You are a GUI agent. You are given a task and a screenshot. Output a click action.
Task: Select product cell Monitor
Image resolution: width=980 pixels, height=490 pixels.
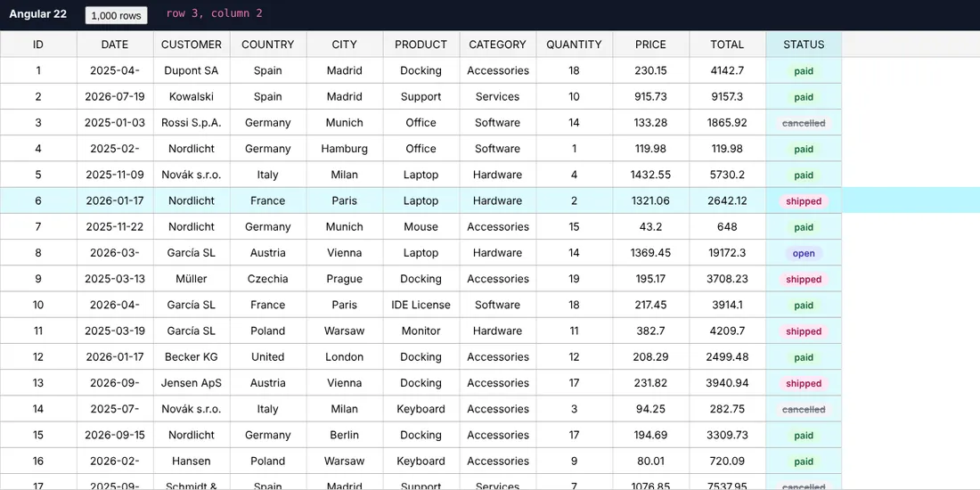(x=421, y=331)
